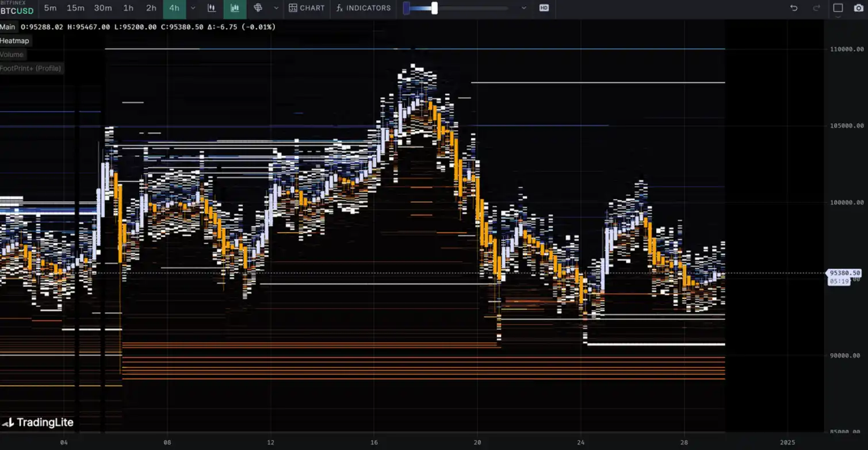Click the highlighted heatmap candles icon

click(235, 8)
